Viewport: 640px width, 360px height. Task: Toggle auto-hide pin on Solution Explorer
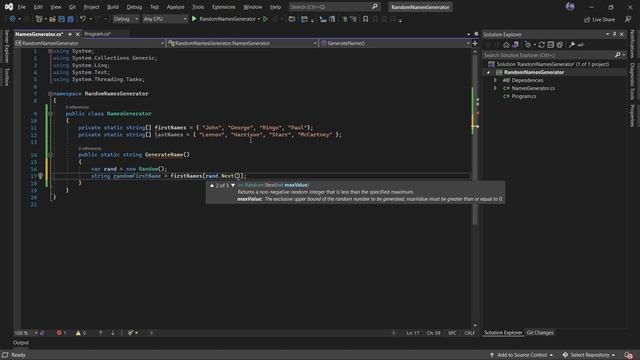coord(614,34)
